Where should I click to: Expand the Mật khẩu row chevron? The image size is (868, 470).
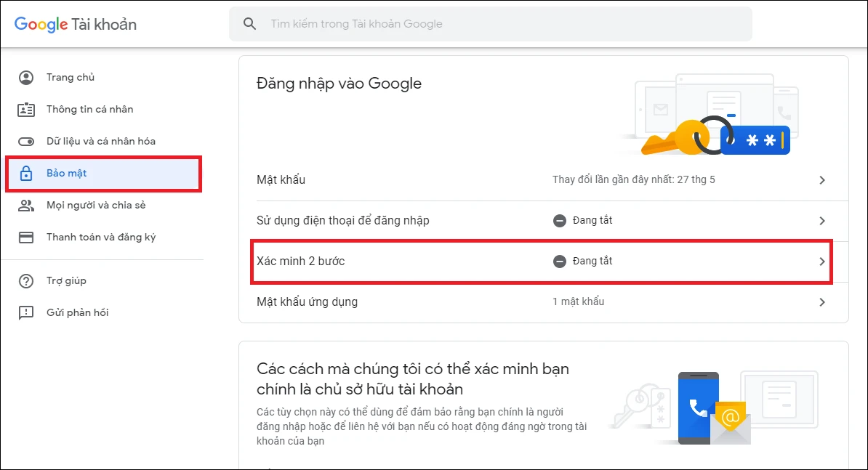[822, 180]
